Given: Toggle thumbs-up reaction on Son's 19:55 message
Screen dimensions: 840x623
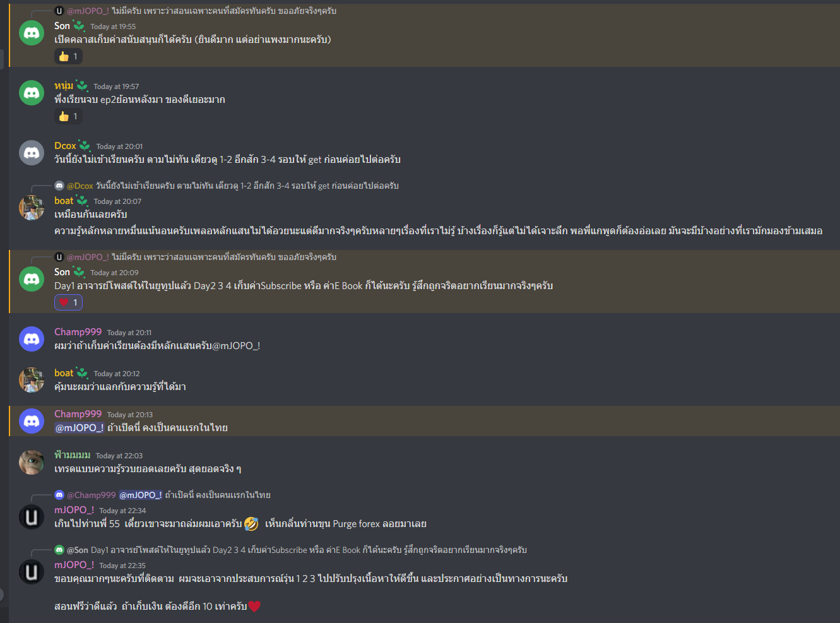Looking at the screenshot, I should 68,56.
